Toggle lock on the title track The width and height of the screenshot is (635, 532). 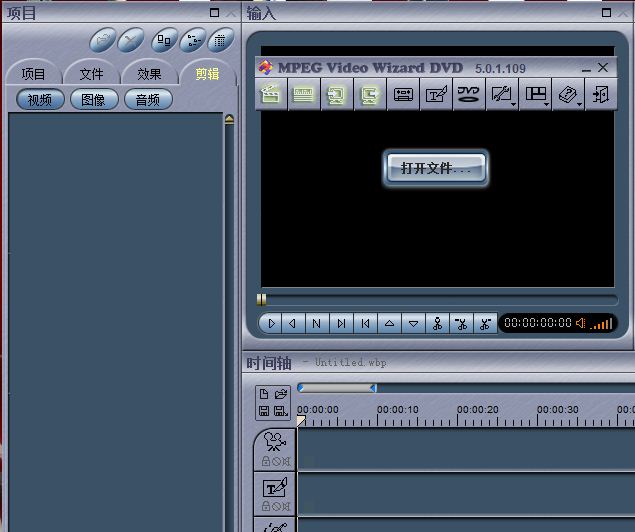pyautogui.click(x=266, y=506)
